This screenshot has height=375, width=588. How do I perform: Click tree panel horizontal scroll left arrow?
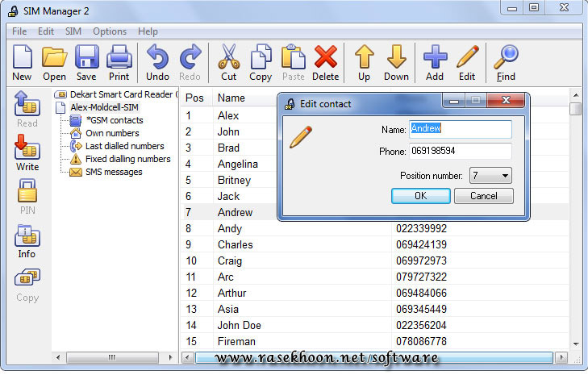58,357
